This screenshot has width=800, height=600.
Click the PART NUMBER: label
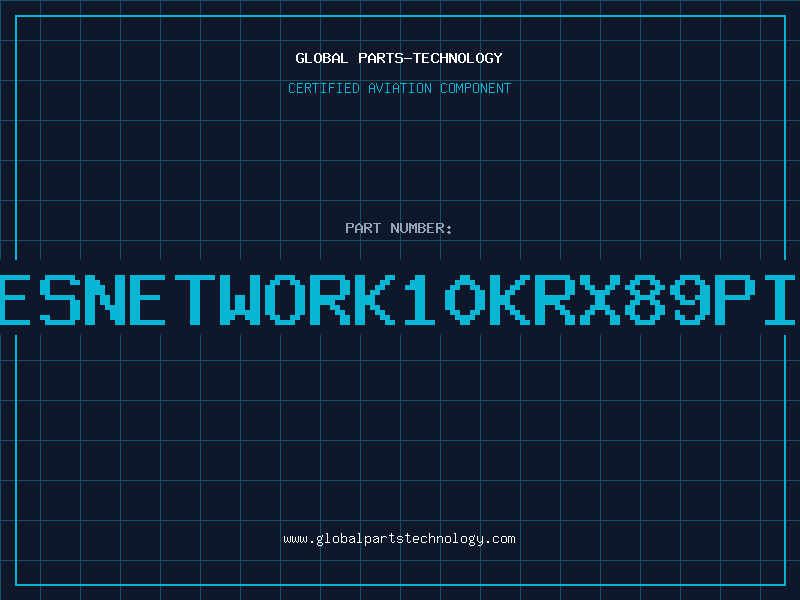tap(399, 228)
